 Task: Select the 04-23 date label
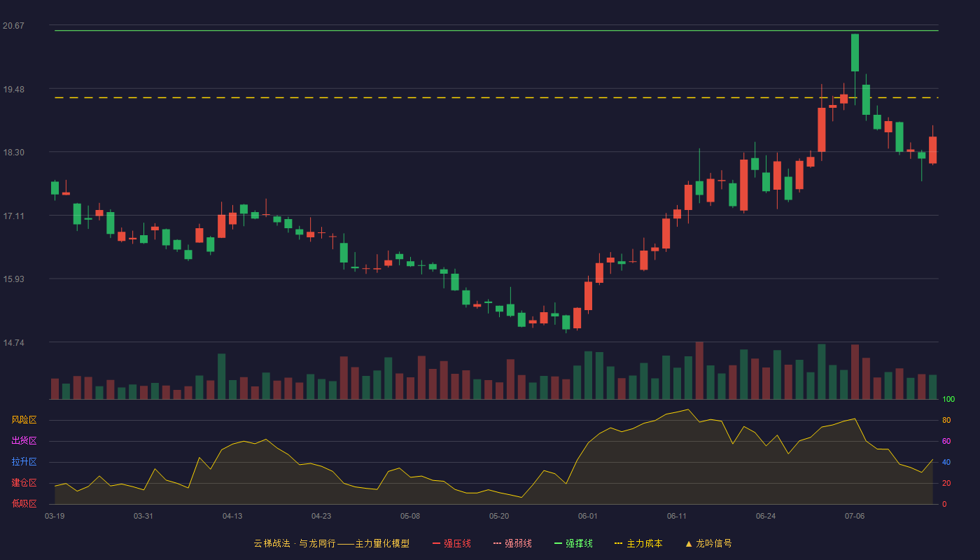click(x=321, y=516)
